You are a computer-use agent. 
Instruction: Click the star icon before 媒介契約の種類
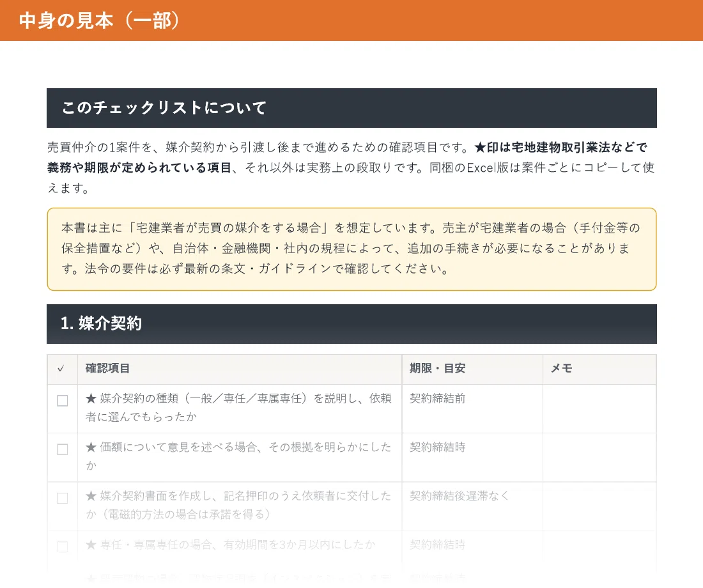(x=91, y=398)
